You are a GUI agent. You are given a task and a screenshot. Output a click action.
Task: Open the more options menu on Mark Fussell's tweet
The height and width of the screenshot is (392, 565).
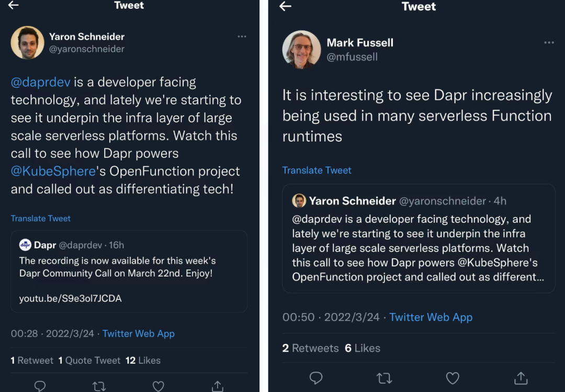[x=549, y=43]
